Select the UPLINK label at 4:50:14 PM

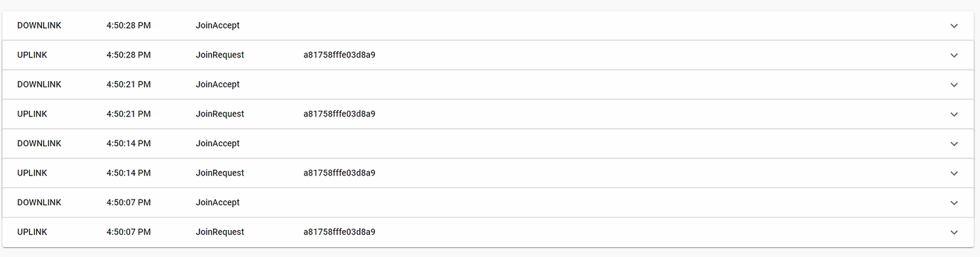[32, 173]
